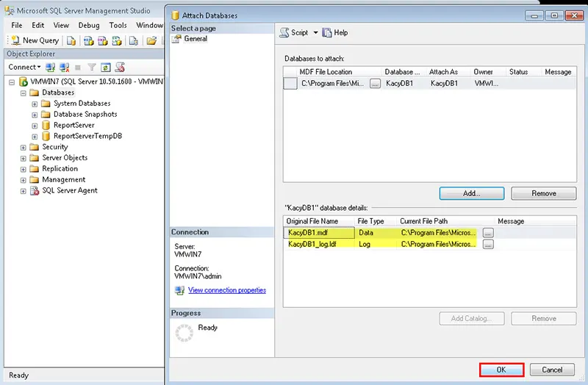The height and width of the screenshot is (385, 588).
Task: Select the ReportServer database icon
Action: coord(46,125)
